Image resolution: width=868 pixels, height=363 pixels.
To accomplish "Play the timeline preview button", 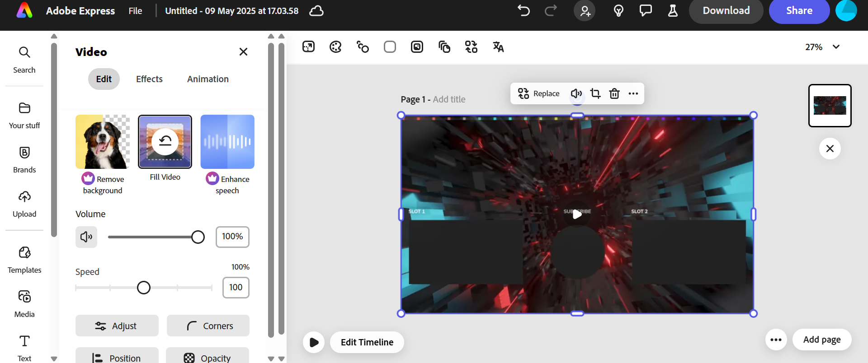I will (x=314, y=342).
